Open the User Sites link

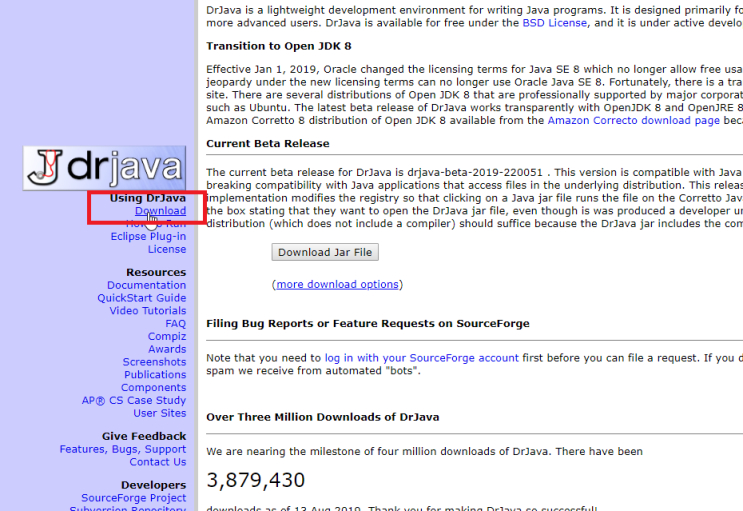click(160, 413)
